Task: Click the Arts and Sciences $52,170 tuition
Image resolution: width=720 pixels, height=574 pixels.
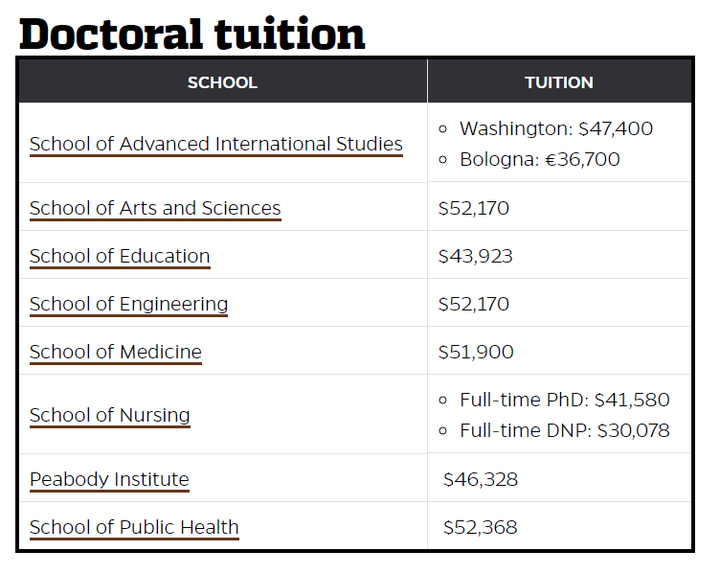Action: tap(474, 208)
